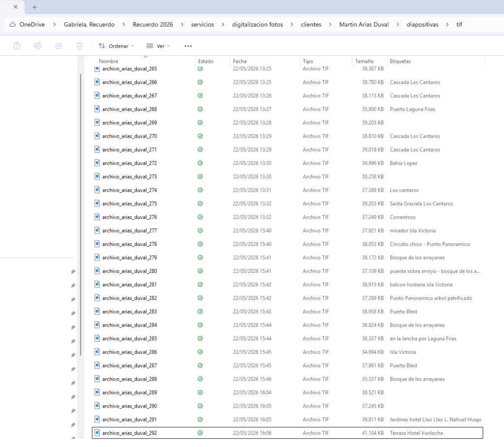Click the TIF file icon of archivo_arias_duval_270

(x=97, y=136)
